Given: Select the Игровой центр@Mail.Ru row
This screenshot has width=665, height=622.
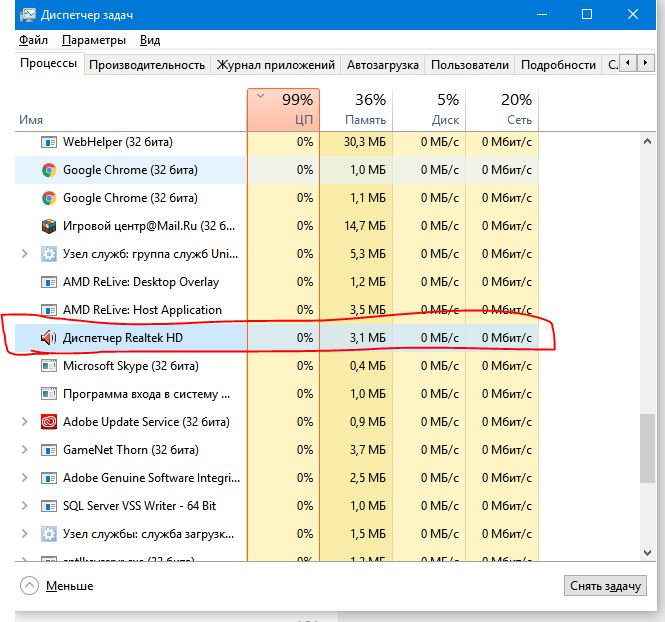Looking at the screenshot, I should click(277, 226).
